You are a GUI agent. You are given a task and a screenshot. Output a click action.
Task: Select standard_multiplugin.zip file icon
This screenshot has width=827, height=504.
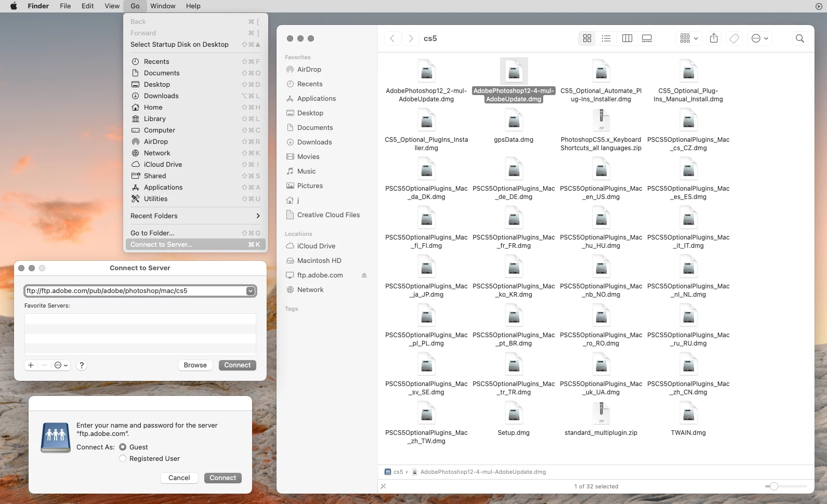[601, 414]
